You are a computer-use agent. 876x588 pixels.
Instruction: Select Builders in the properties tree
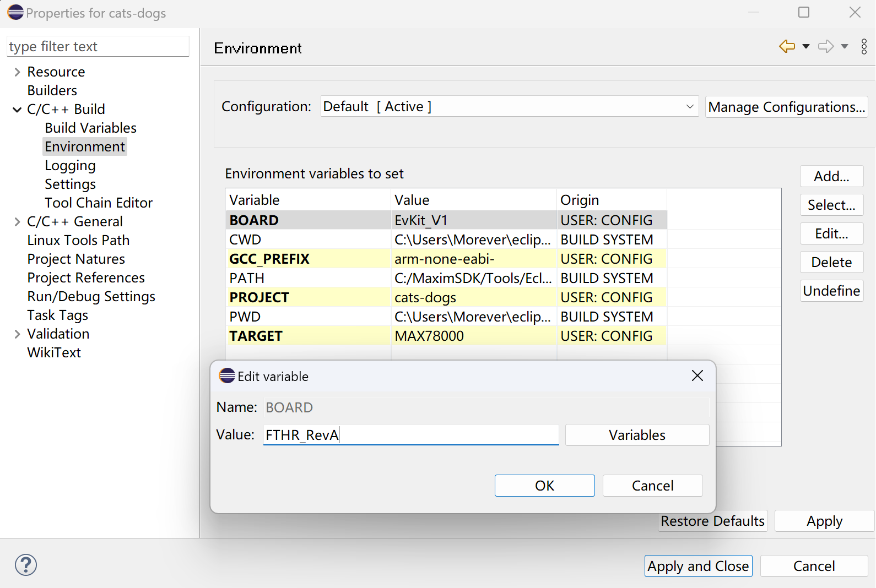coord(52,90)
